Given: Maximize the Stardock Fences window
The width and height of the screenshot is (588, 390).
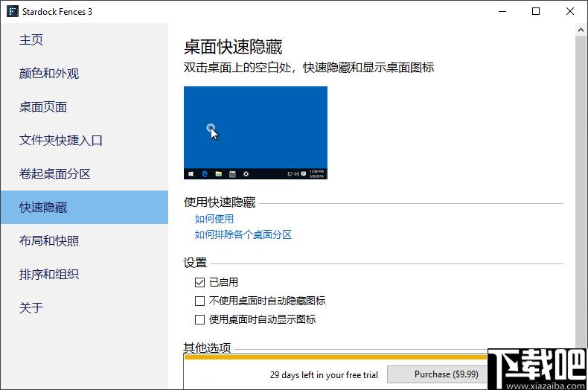Looking at the screenshot, I should coord(536,11).
